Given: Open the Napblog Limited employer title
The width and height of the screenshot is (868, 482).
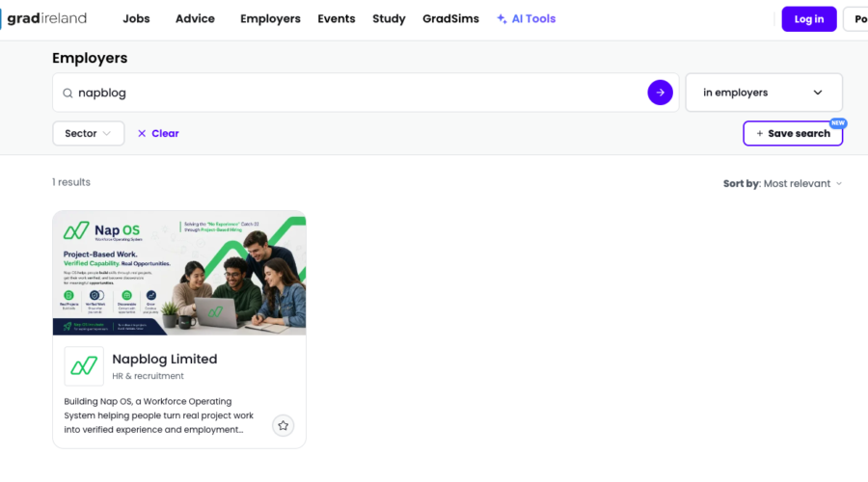Looking at the screenshot, I should 164,359.
